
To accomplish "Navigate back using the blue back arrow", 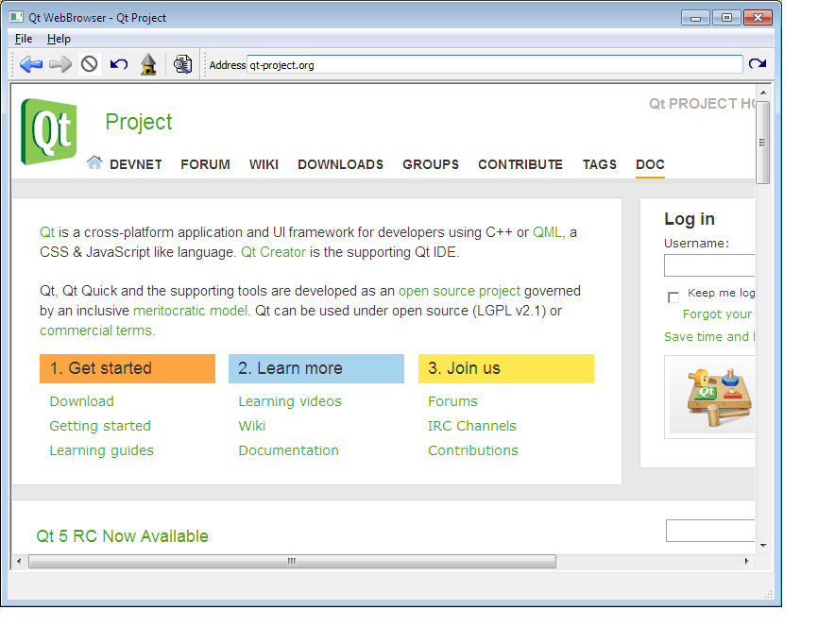I will (31, 63).
